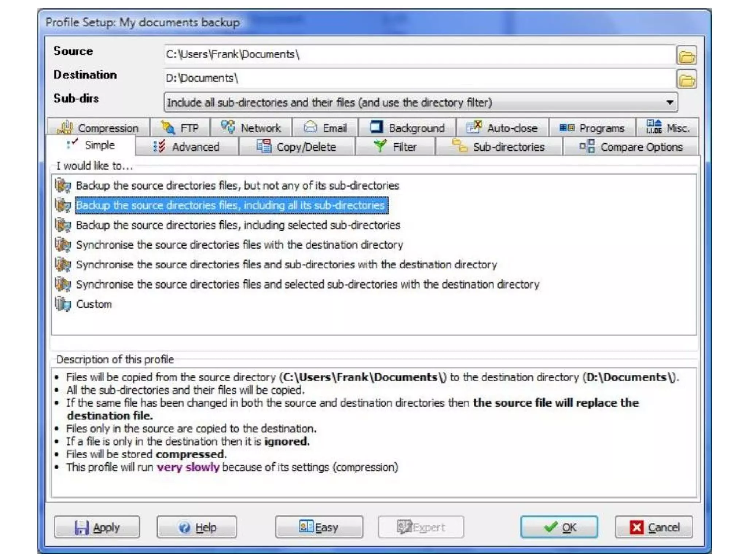
Task: Click the Compression tab icon
Action: (66, 128)
